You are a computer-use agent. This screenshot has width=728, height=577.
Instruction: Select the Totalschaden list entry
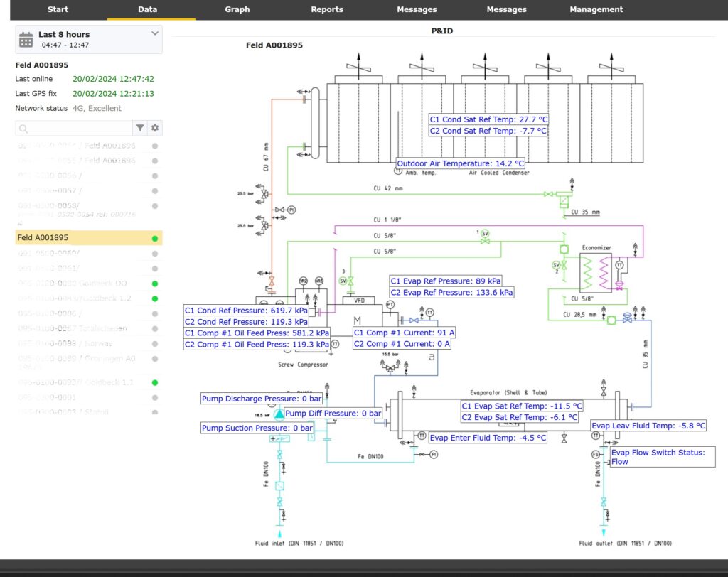click(89, 329)
